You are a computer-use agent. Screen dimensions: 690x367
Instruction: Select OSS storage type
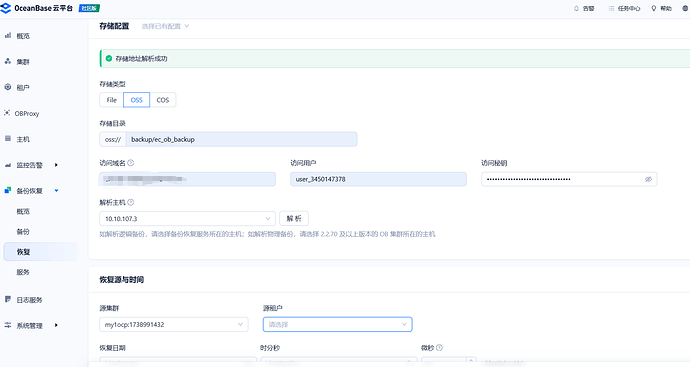pyautogui.click(x=136, y=100)
